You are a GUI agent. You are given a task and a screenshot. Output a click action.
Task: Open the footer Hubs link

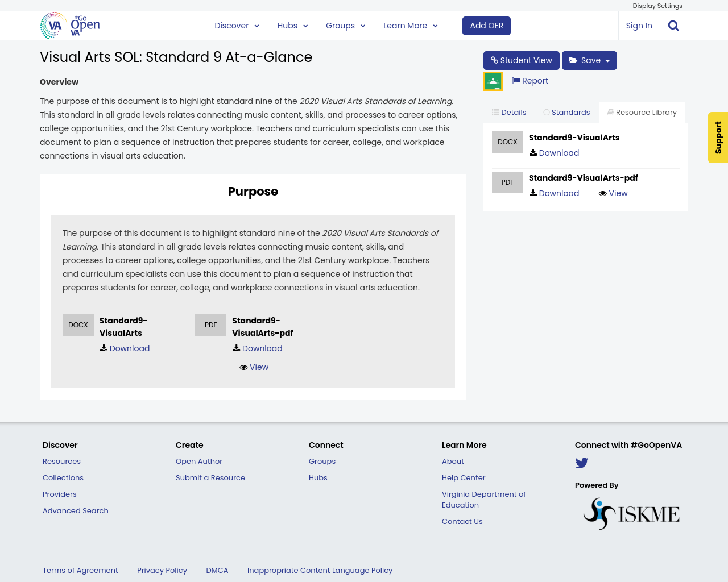[318, 478]
